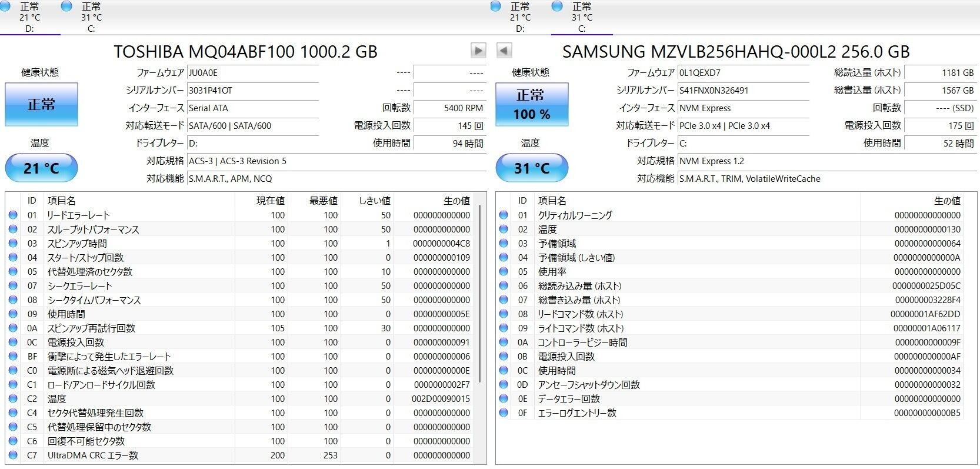Click SAMSUNG firmware field 0L1QEXD7
Screen dimensions: 980x469
coord(743,73)
